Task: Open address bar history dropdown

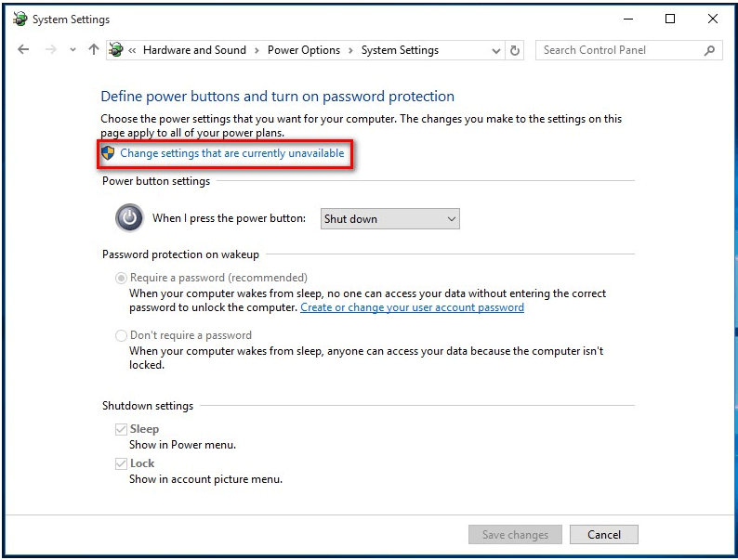Action: (495, 50)
